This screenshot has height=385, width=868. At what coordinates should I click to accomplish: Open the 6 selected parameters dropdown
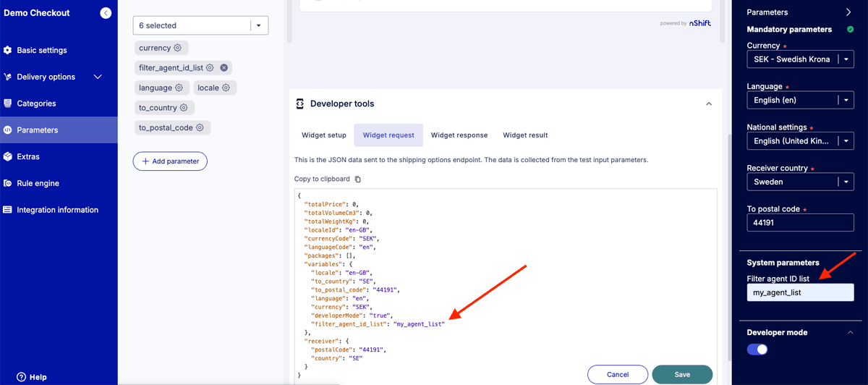coord(260,25)
